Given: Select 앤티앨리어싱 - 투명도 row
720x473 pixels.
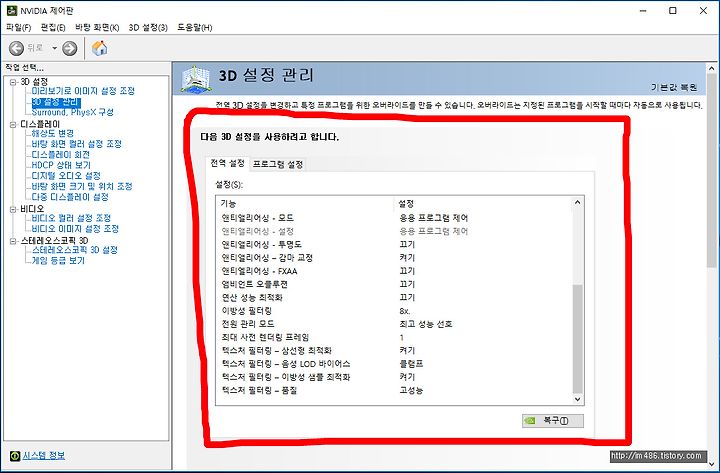Looking at the screenshot, I should (x=394, y=244).
